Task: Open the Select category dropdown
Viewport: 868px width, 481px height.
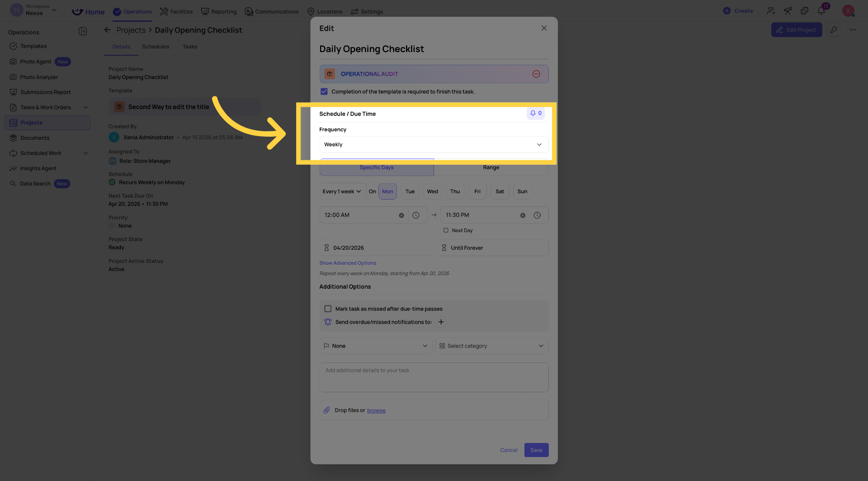Action: point(492,346)
